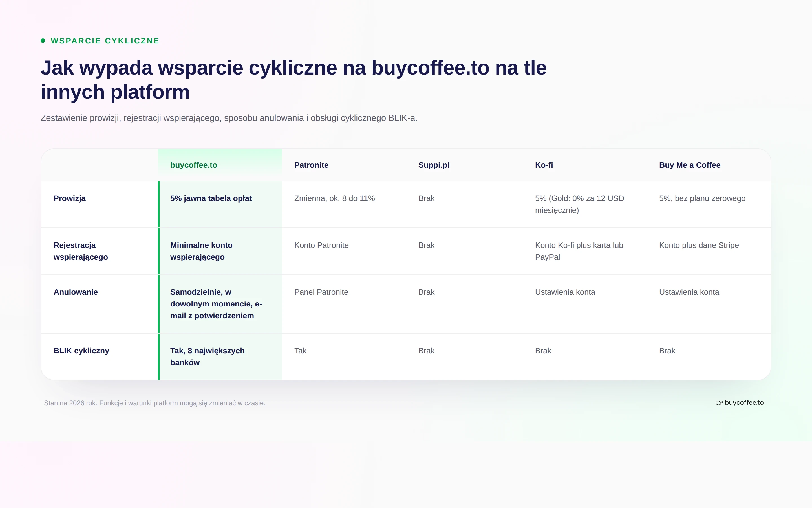Click the subtitle starting 'Zestawienie prowizji'
Image resolution: width=812 pixels, height=508 pixels.
coord(229,118)
